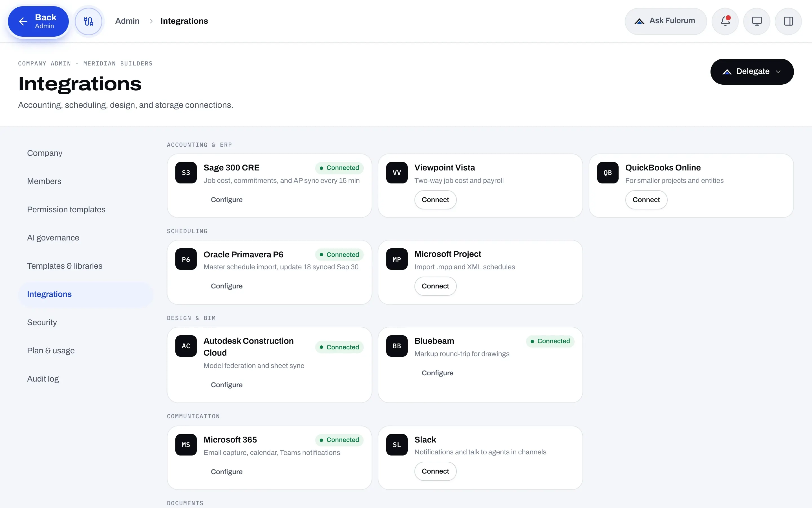Connect Microsoft Project
This screenshot has width=812, height=508.
(435, 286)
